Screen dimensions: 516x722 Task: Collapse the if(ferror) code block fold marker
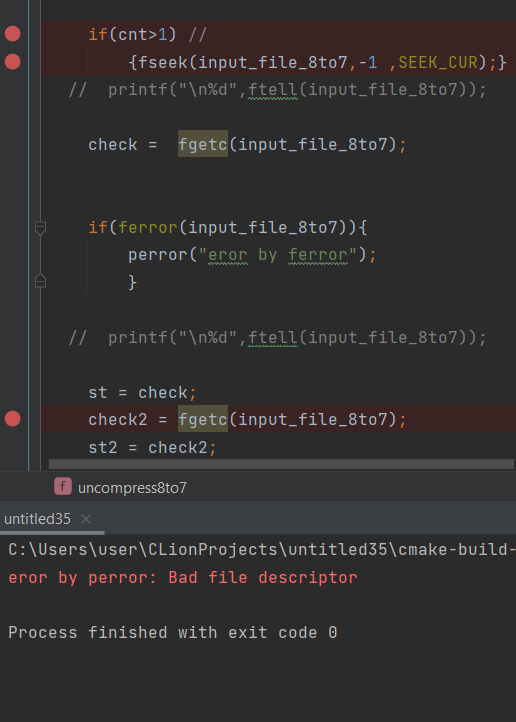coord(41,227)
